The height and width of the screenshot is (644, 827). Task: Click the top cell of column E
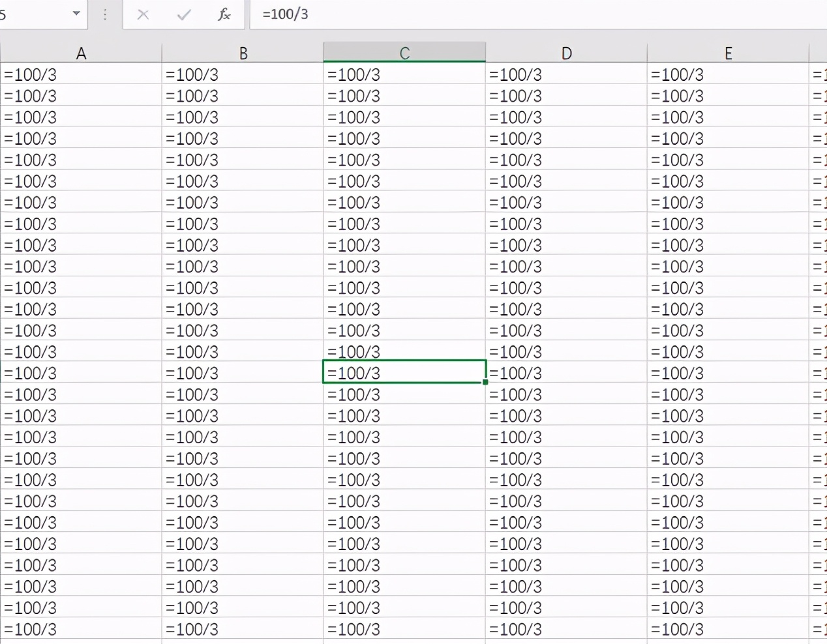pyautogui.click(x=728, y=74)
